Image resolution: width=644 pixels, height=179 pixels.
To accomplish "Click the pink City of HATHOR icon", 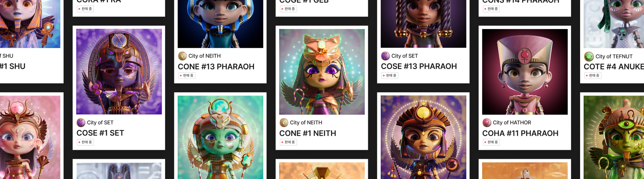I will pos(487,122).
